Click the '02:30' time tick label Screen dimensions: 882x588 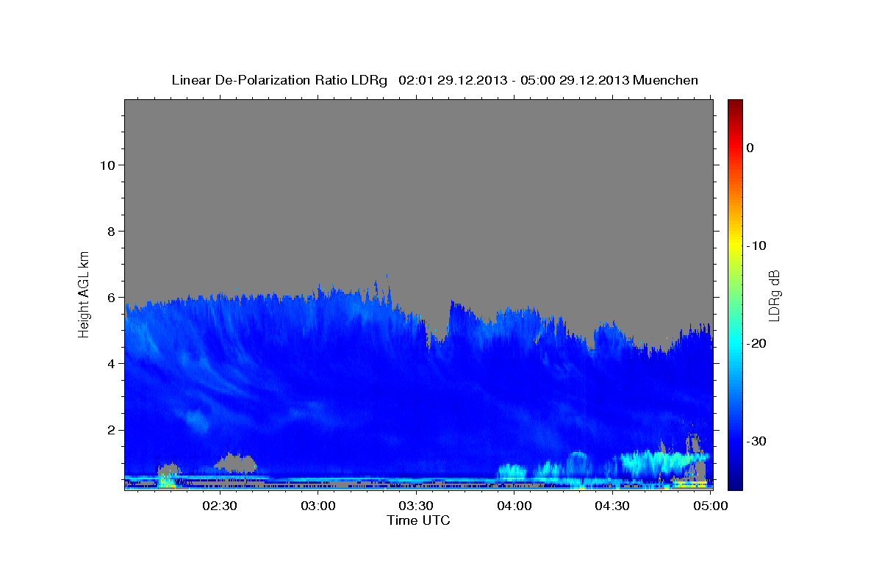pos(220,506)
